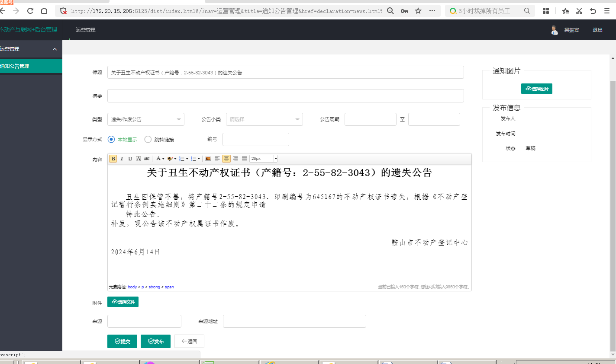Screen dimensions: 616x364
Task: Click the 提交 submit button
Action: 122,341
